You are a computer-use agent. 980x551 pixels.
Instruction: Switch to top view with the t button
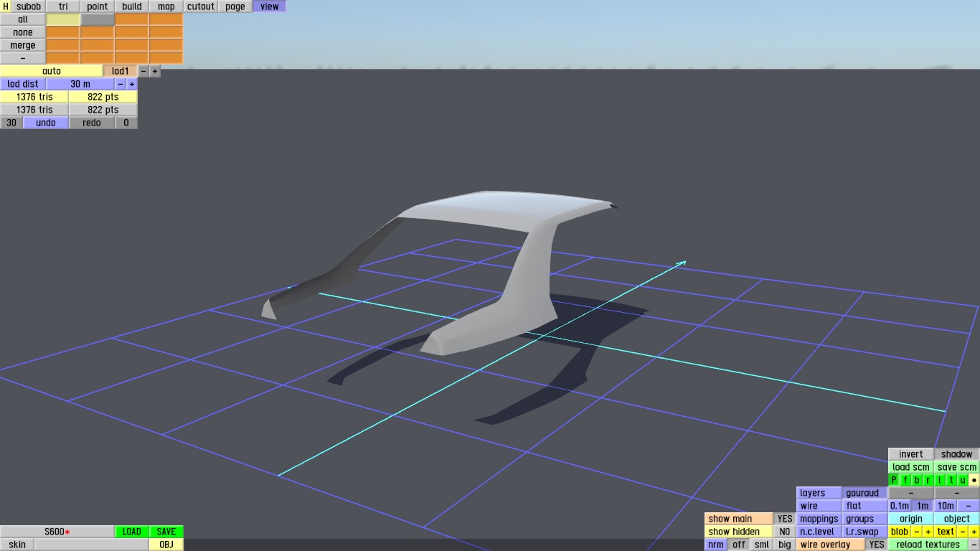pos(951,480)
